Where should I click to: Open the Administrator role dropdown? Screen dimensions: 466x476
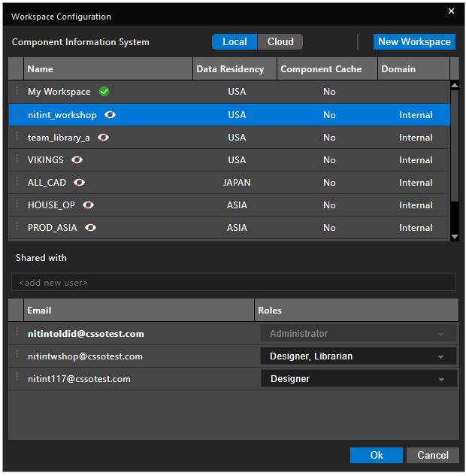pos(359,334)
